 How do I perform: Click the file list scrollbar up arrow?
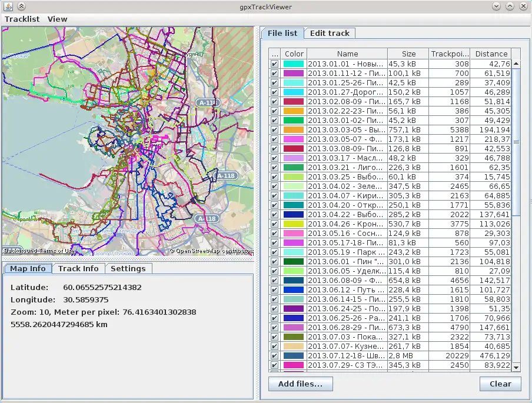516,64
